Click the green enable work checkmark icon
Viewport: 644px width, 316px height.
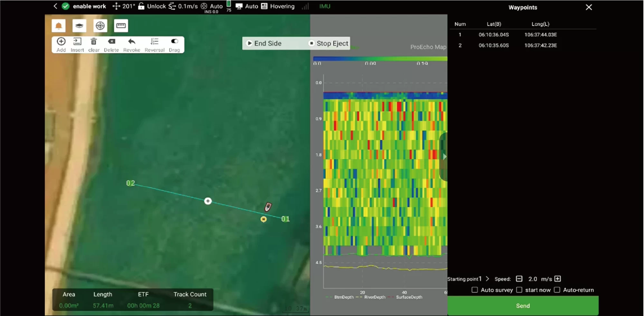click(66, 6)
